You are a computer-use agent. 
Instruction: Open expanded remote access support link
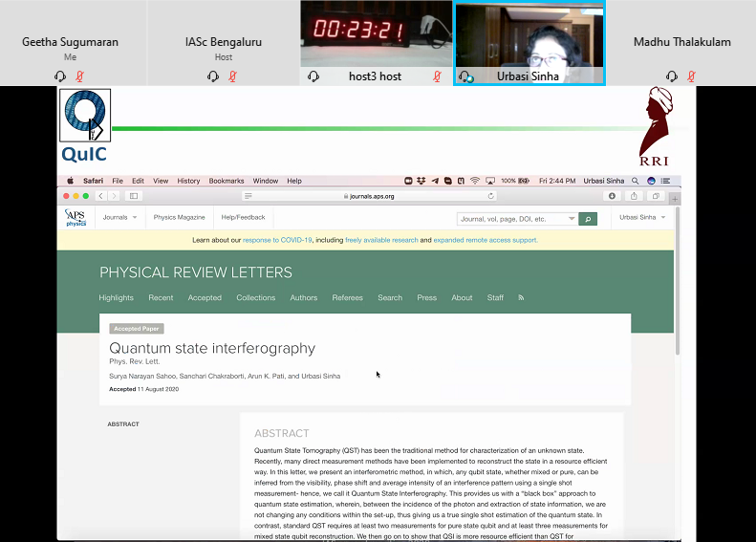[485, 240]
